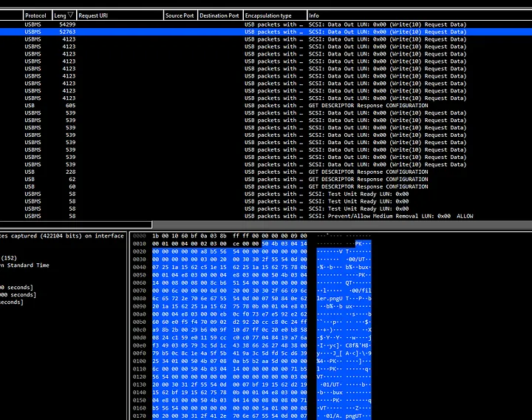Click the Info column header
Screen dimensions: 532x420
tap(420, 16)
